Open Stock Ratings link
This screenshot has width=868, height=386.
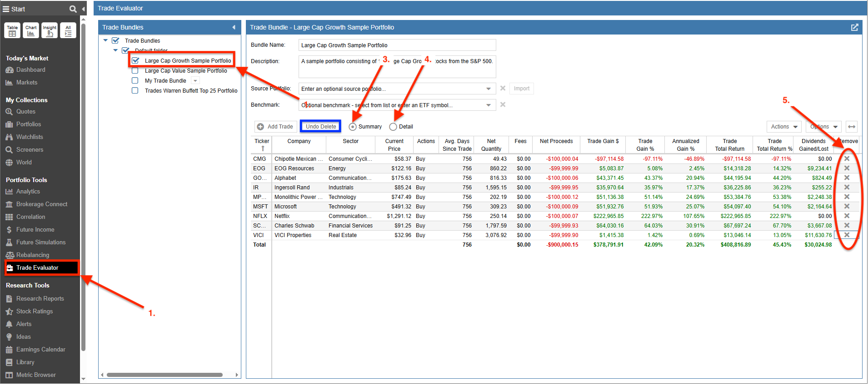click(x=34, y=311)
